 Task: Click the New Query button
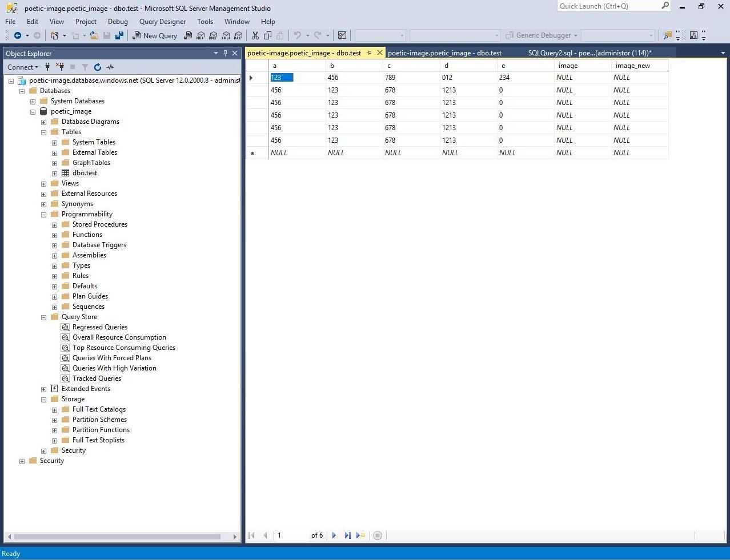pos(155,35)
